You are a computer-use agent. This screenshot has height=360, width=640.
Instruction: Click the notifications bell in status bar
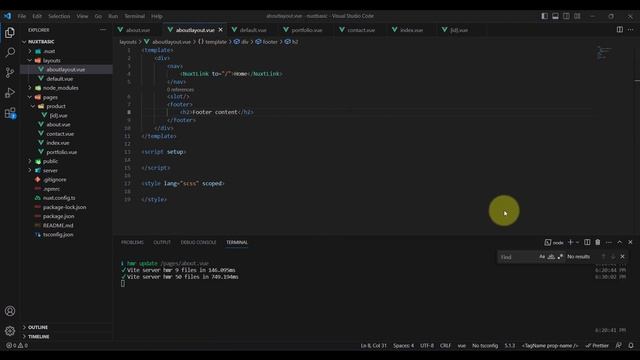pos(631,345)
